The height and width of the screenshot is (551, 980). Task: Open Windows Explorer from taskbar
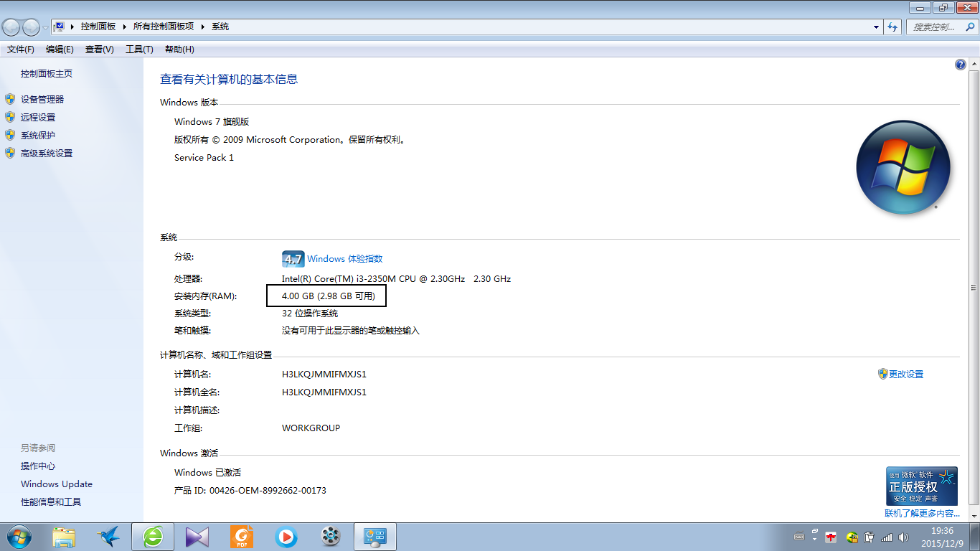coord(64,537)
